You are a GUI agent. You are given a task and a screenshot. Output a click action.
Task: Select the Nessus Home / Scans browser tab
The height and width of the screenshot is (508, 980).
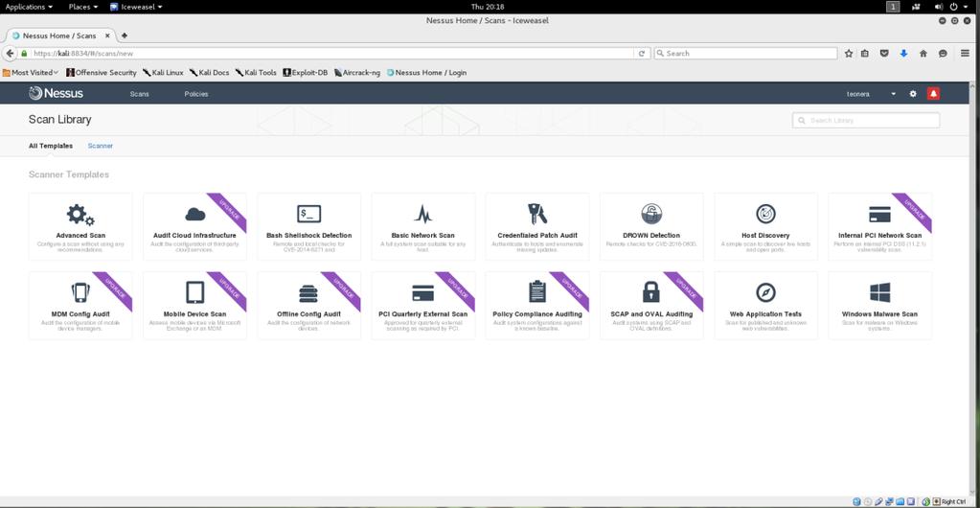[x=60, y=35]
